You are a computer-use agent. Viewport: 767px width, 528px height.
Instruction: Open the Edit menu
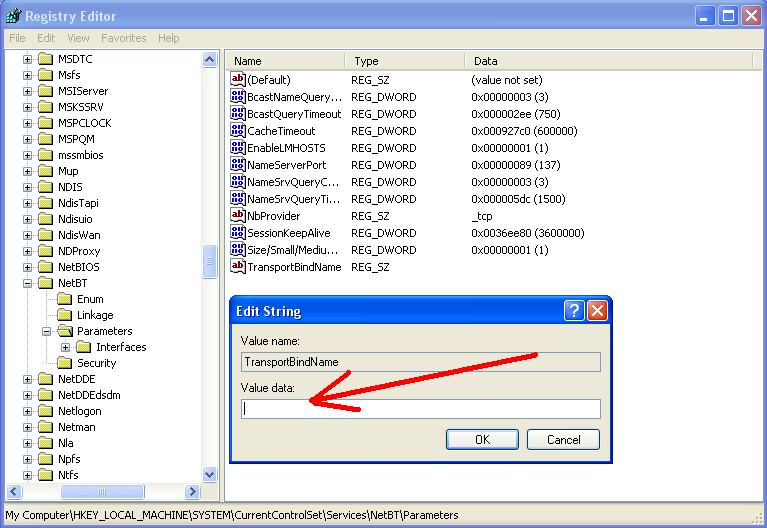tap(46, 38)
